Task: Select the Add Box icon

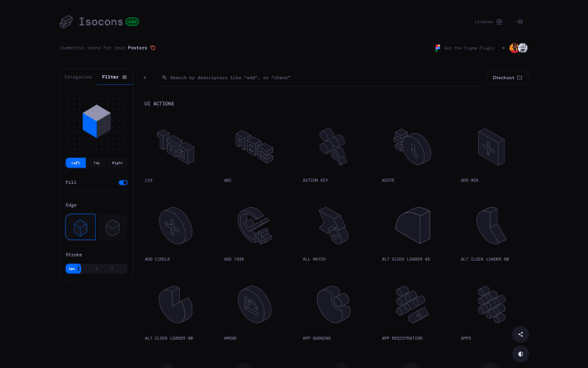Action: point(491,147)
